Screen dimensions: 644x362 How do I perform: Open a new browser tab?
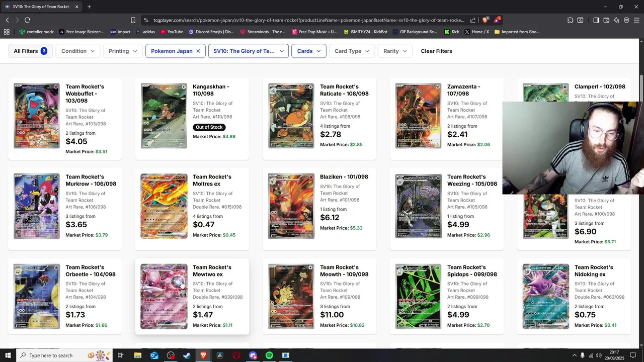(89, 7)
